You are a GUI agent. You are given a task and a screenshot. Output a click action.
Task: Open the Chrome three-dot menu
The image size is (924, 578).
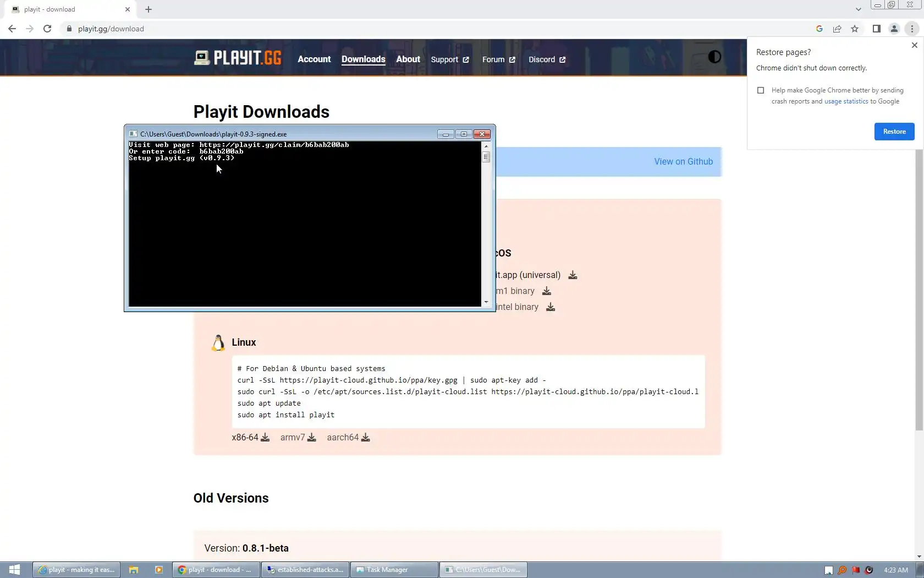(x=912, y=29)
